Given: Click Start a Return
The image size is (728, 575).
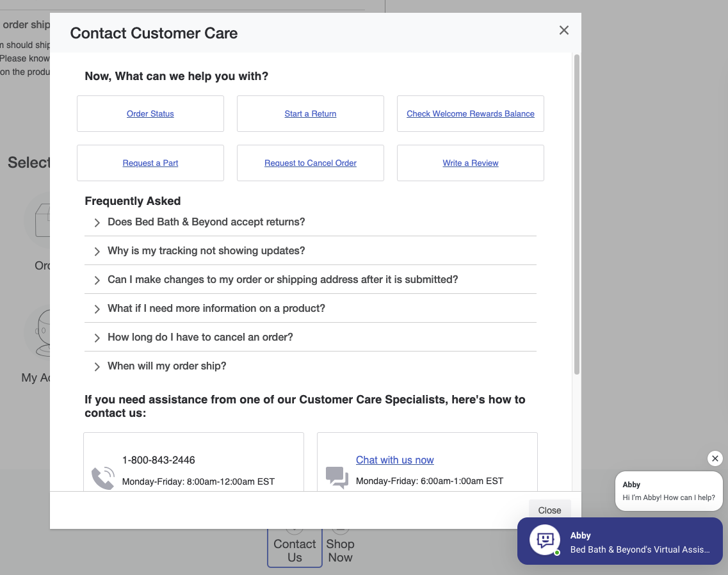Looking at the screenshot, I should [x=310, y=113].
